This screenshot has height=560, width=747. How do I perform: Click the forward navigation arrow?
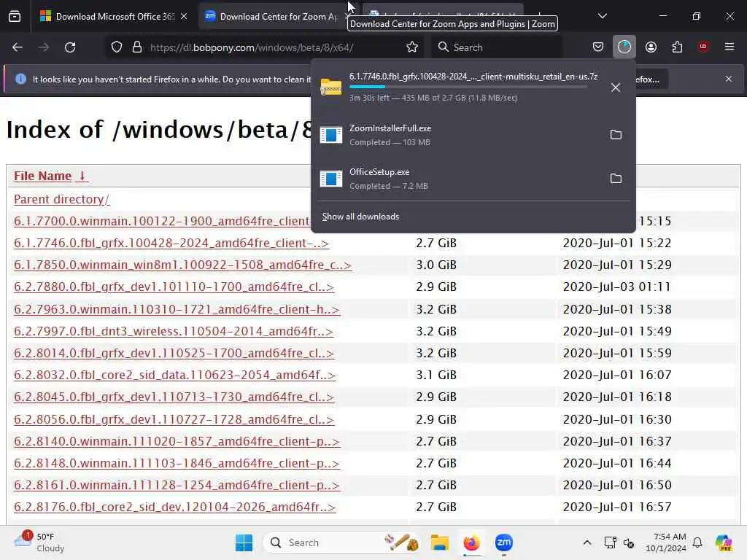coord(44,47)
